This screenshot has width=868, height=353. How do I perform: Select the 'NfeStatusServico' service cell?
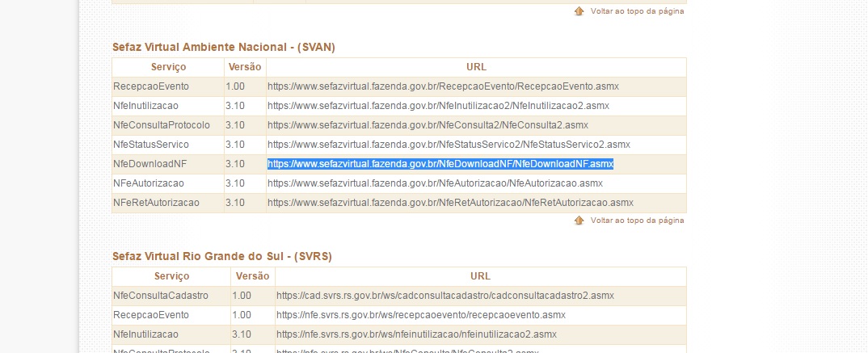(168, 145)
